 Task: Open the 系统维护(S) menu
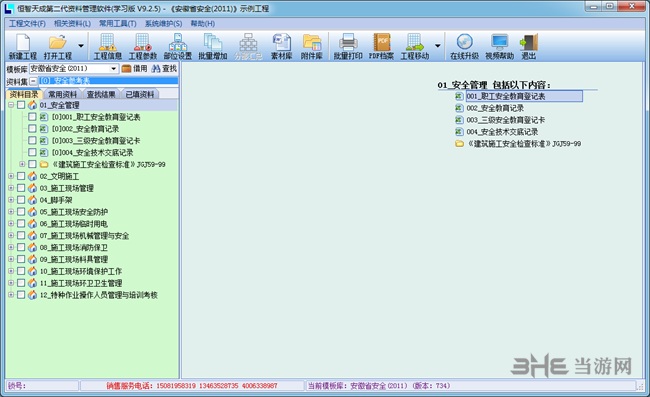163,24
